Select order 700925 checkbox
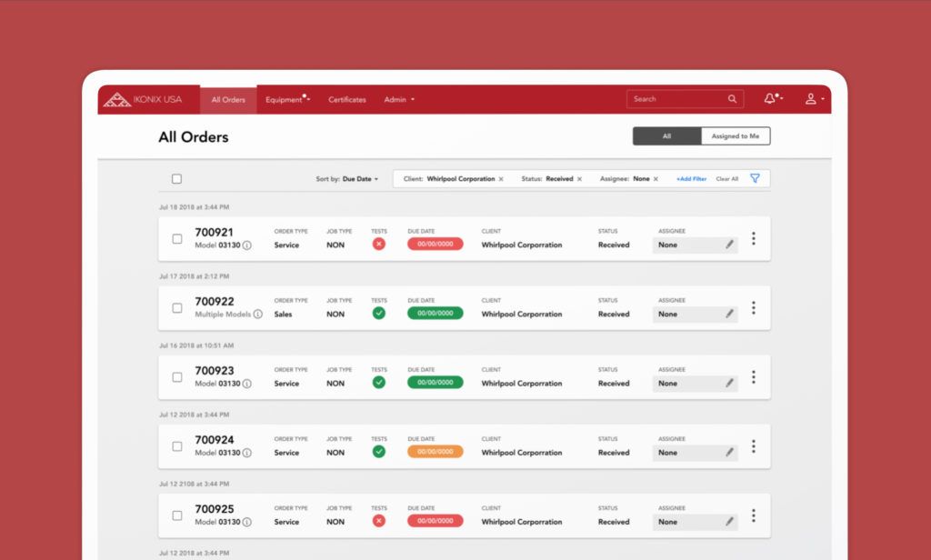 (177, 515)
